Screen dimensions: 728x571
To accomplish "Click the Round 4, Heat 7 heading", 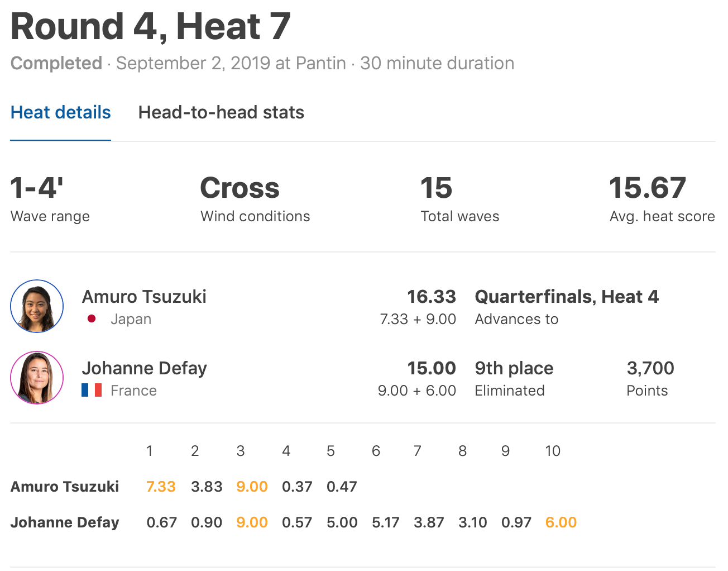I will pyautogui.click(x=151, y=26).
